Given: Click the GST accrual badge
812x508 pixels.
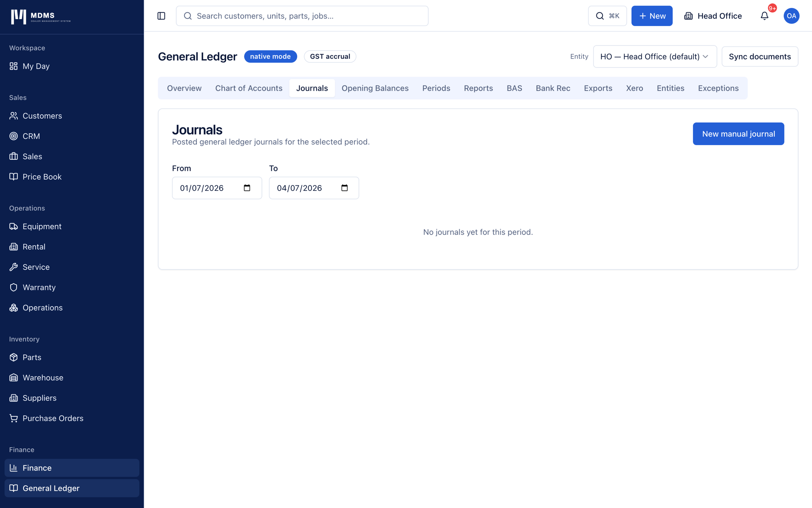Looking at the screenshot, I should click(330, 56).
